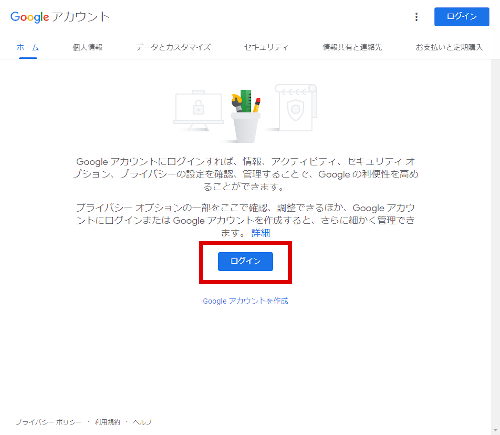Click Google アカウントを作成 link
Viewport: 500px width, 435px height.
[245, 301]
